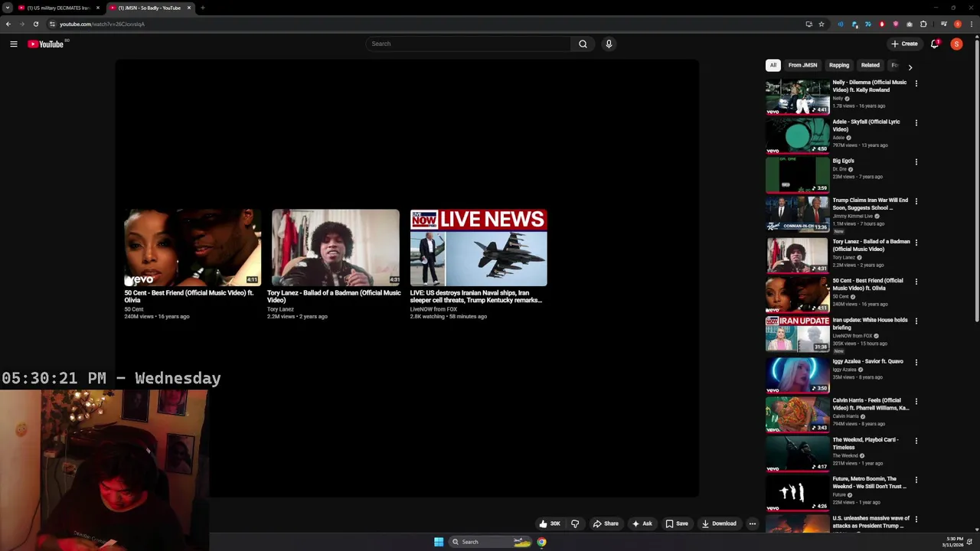Open more options for We Still Don't Trust video
980x551 pixels.
click(x=916, y=480)
